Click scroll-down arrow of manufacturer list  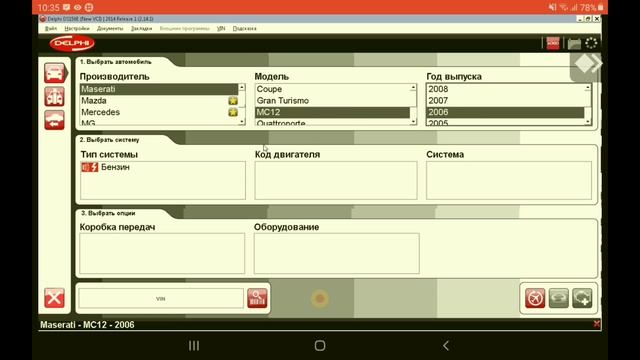click(x=242, y=122)
